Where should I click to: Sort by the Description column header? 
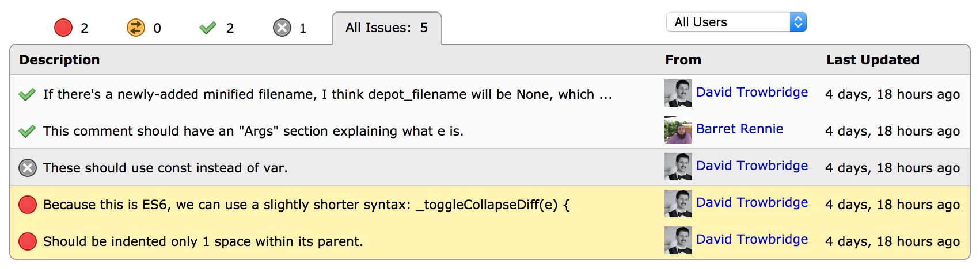tap(59, 60)
